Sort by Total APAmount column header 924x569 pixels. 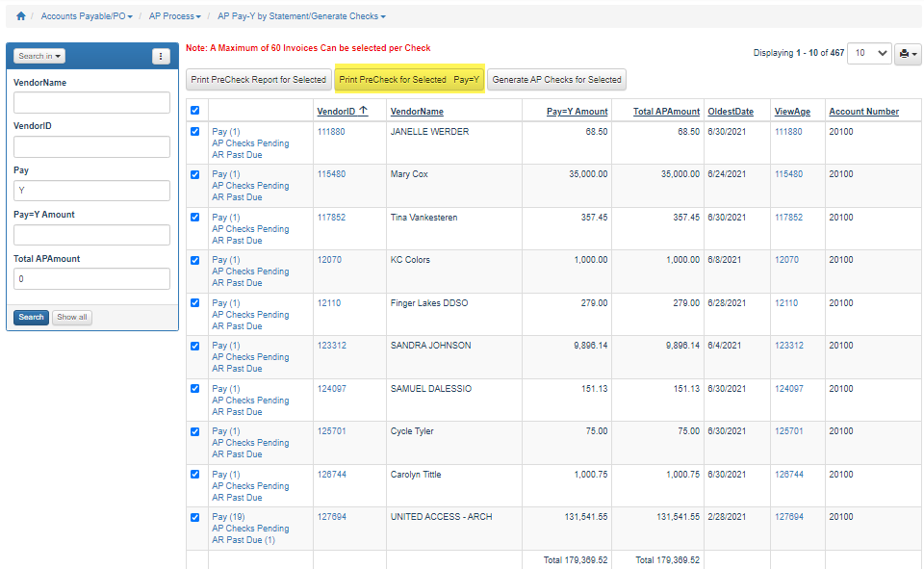(x=666, y=112)
